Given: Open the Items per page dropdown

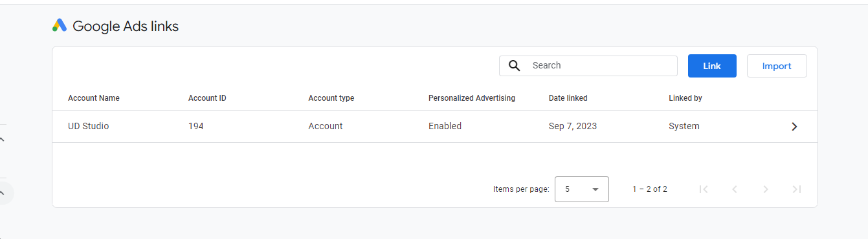Looking at the screenshot, I should pyautogui.click(x=582, y=189).
